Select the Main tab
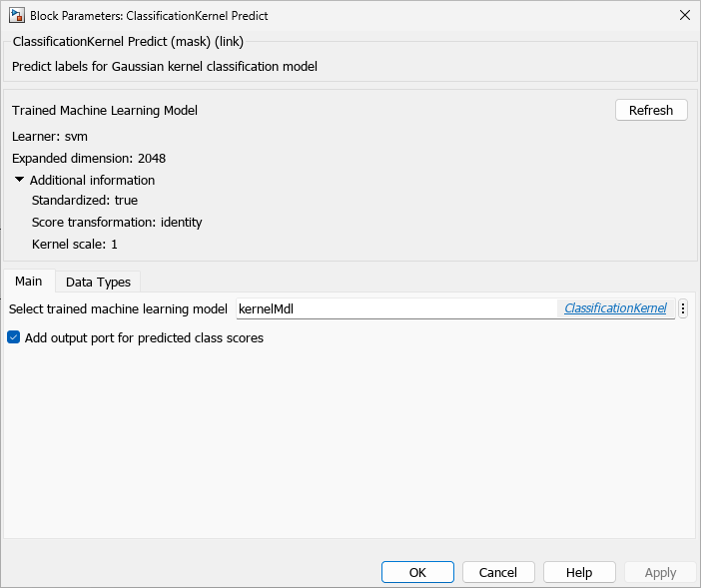 (28, 282)
